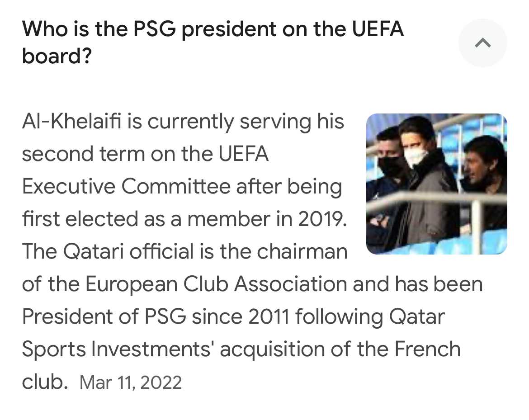Click the "Mar 11, 2022" date label
This screenshot has height=420, width=529.
[x=131, y=382]
